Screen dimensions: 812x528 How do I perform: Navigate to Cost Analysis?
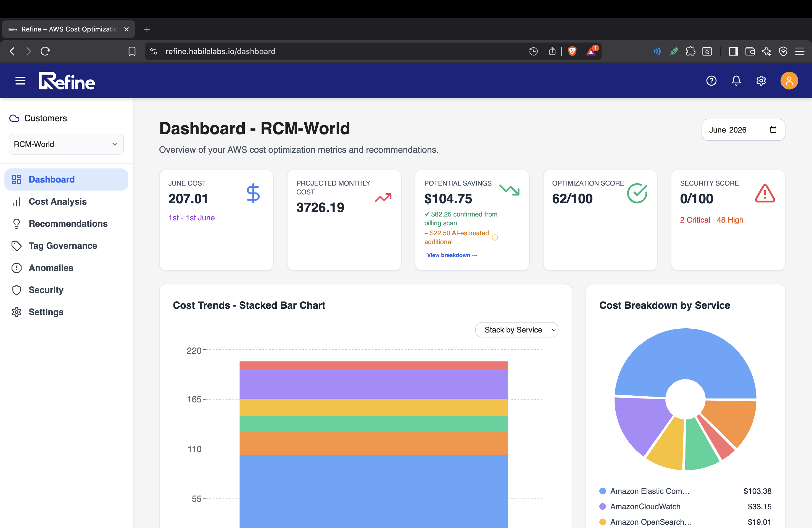pos(66,202)
